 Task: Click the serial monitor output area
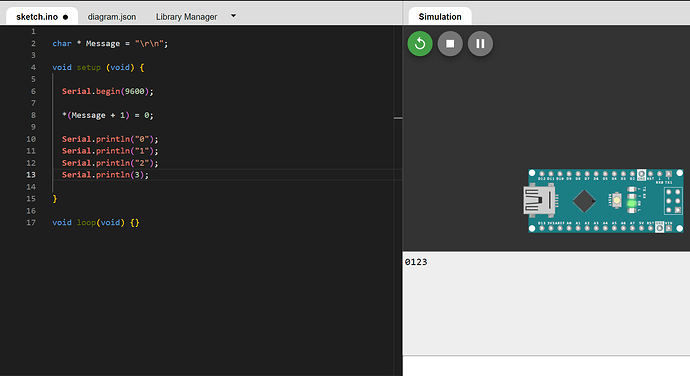[x=546, y=303]
